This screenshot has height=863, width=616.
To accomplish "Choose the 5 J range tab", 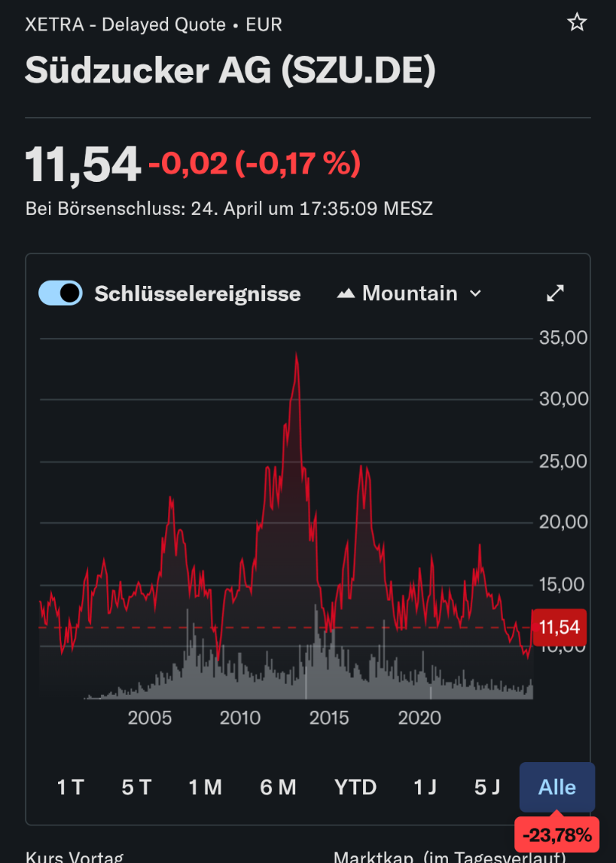I will pyautogui.click(x=487, y=787).
